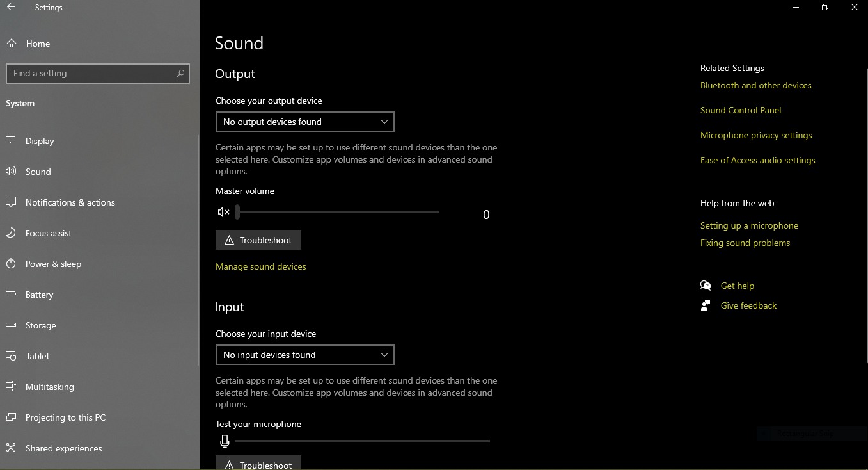Click the microphone icon under Test your microphone
The image size is (868, 470).
[x=225, y=441]
